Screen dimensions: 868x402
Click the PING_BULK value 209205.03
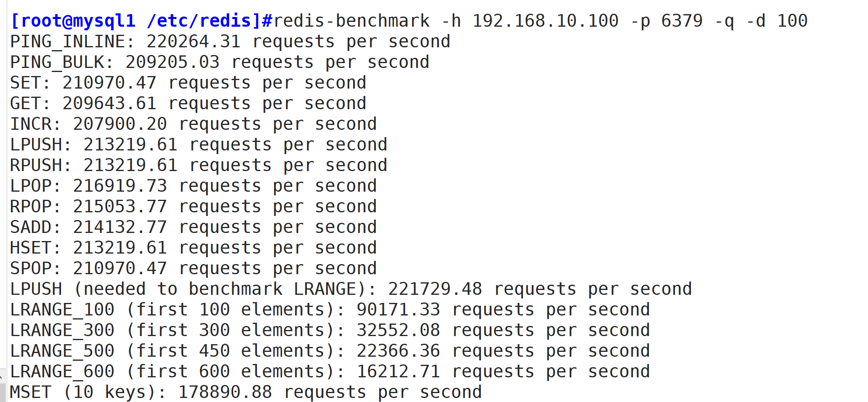click(173, 62)
